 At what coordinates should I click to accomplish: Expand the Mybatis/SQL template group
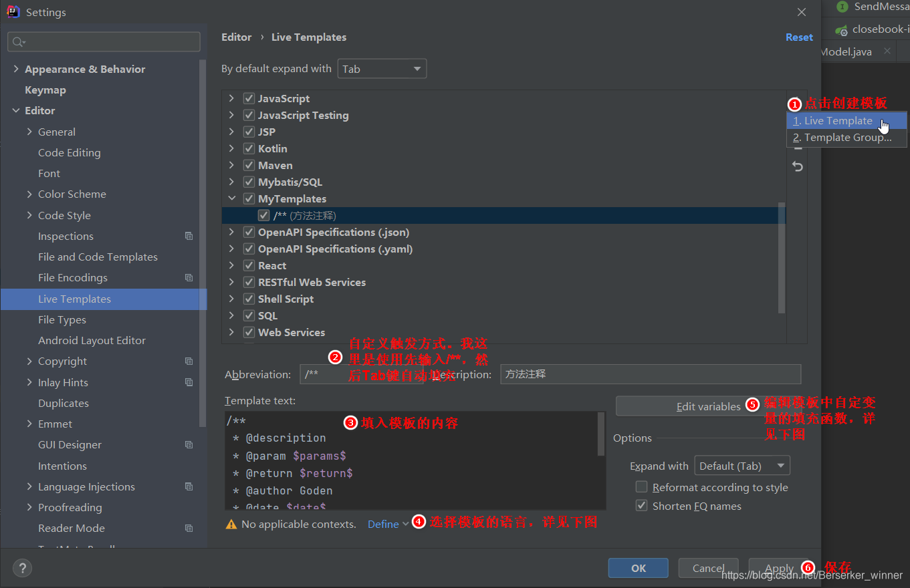tap(231, 182)
